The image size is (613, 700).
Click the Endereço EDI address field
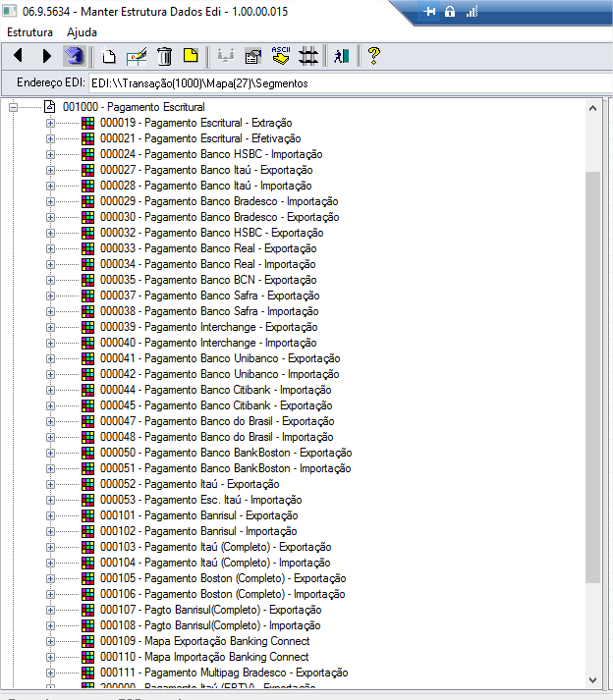click(351, 83)
